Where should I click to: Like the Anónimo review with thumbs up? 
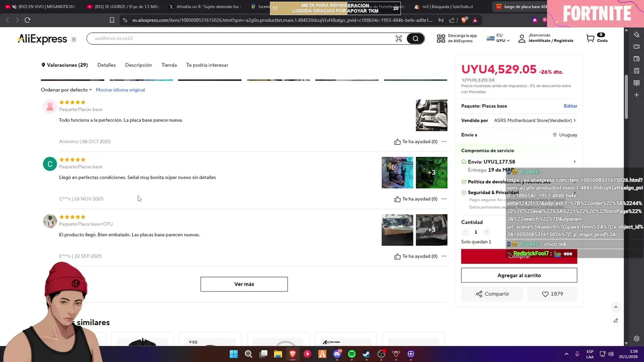point(397,142)
